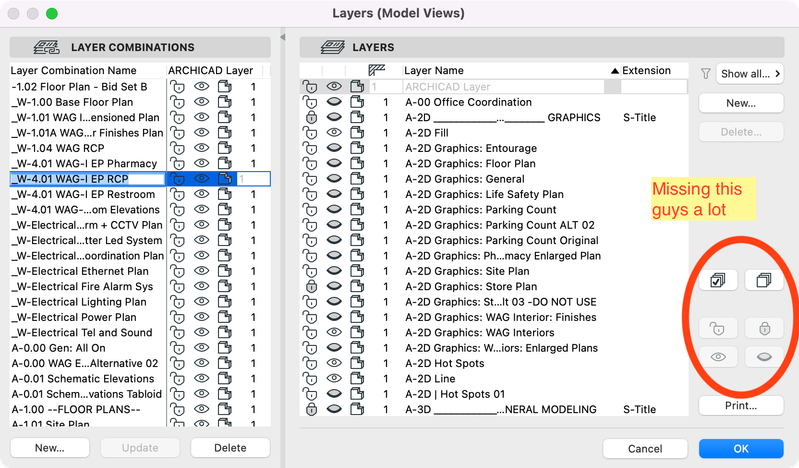Click wireframe icon for A-2D Line layer
Viewport: 799px width, 468px height.
(x=357, y=379)
